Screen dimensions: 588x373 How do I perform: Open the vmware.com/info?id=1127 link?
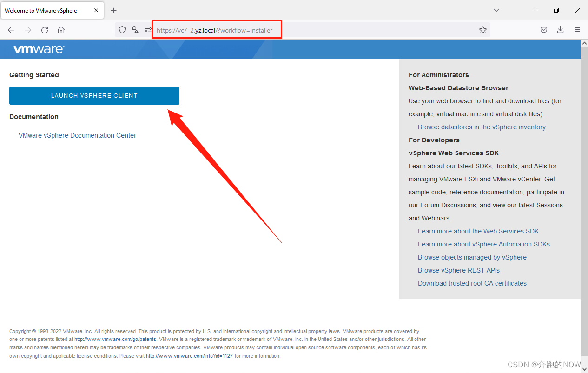tap(190, 356)
